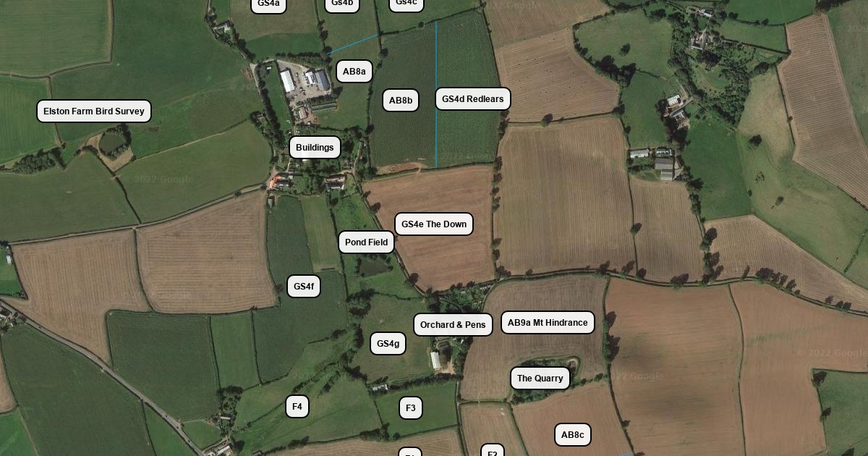Select the GS4e The Down label
The width and height of the screenshot is (868, 456).
[434, 224]
